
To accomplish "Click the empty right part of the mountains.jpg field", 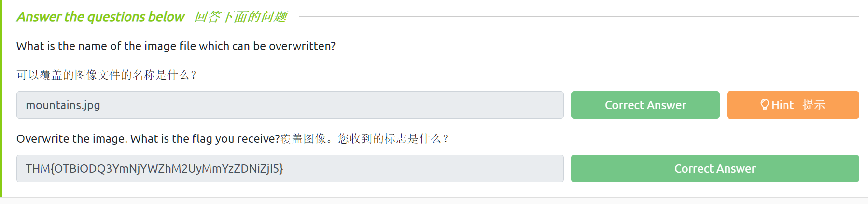I will tap(434, 105).
